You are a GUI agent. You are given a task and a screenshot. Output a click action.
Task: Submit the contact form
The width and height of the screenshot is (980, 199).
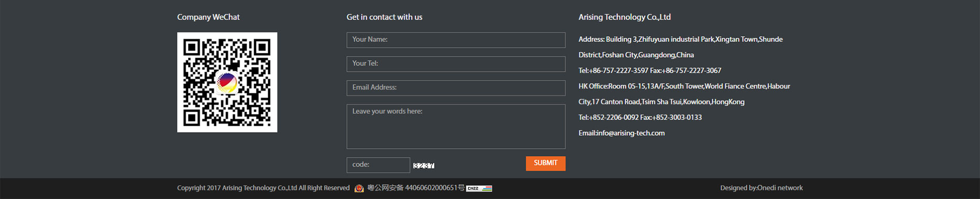tap(546, 163)
